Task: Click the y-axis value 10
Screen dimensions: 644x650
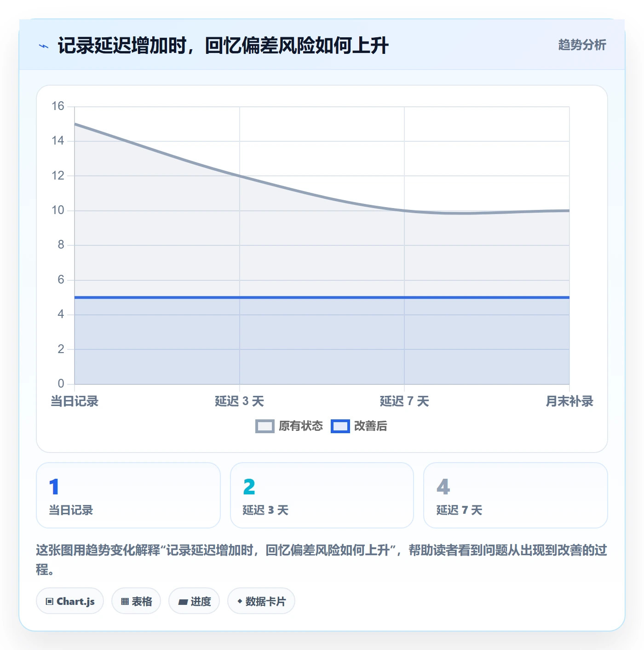Action: click(x=58, y=210)
